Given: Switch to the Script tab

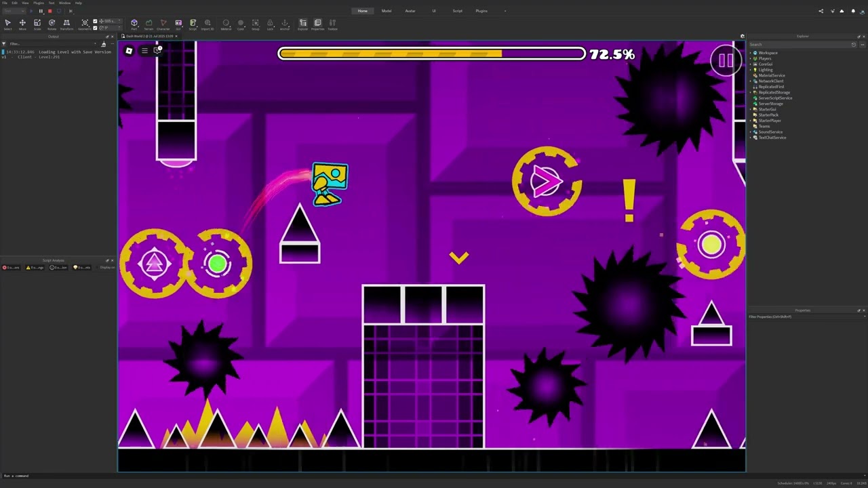Looking at the screenshot, I should 458,11.
